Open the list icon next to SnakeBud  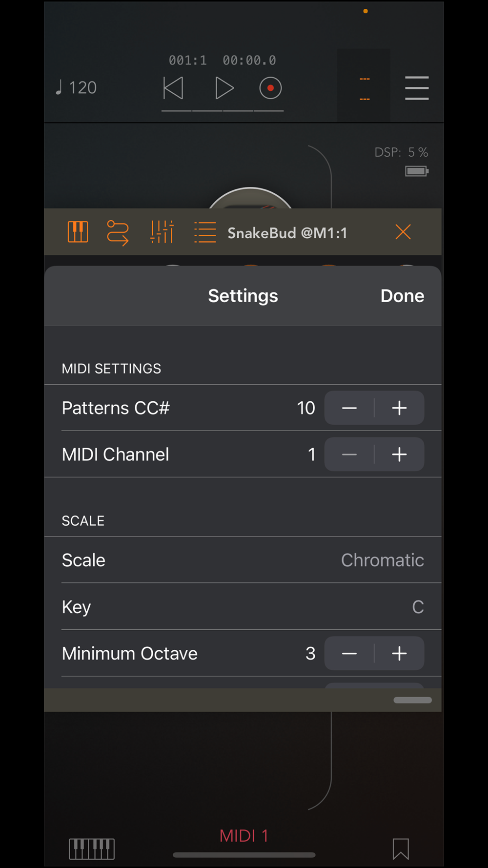click(205, 232)
